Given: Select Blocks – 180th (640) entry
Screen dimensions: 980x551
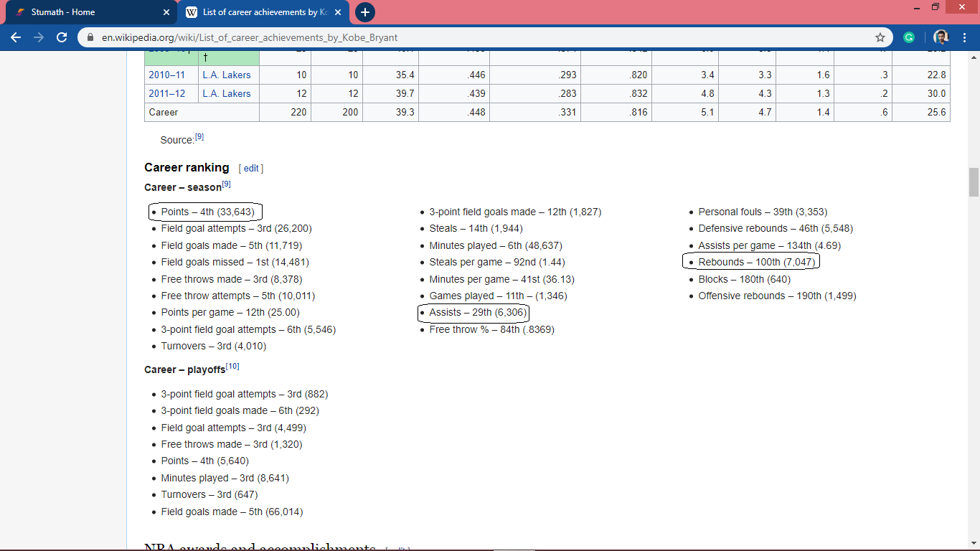Looking at the screenshot, I should [x=744, y=279].
